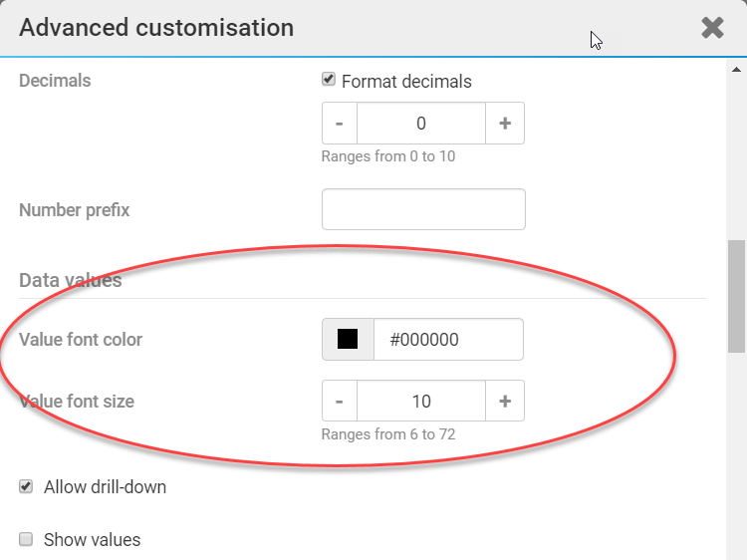Decrease the decimals value with minus
Image resolution: width=747 pixels, height=560 pixels.
coord(340,124)
